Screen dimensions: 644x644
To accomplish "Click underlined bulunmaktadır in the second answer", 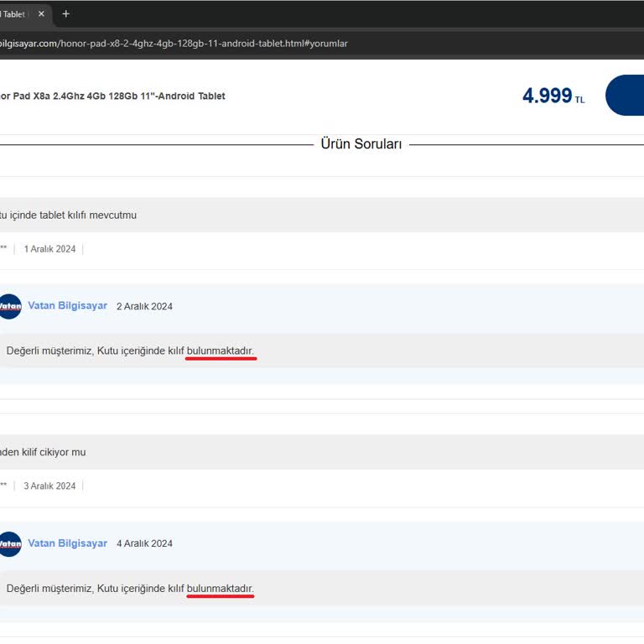I will coord(220,589).
